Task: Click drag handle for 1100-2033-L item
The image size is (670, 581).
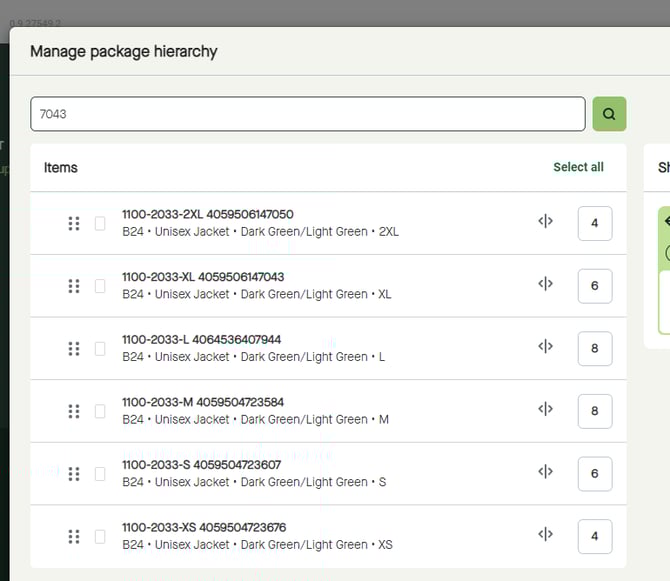Action: [73, 349]
